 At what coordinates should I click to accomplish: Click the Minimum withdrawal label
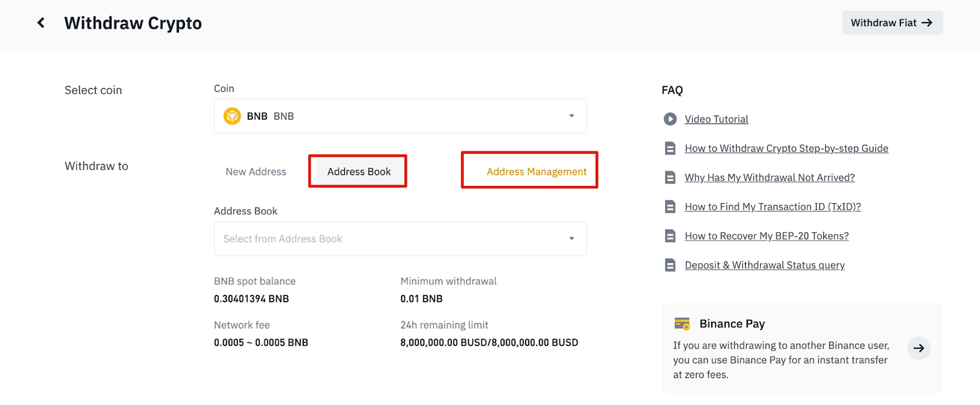point(448,281)
